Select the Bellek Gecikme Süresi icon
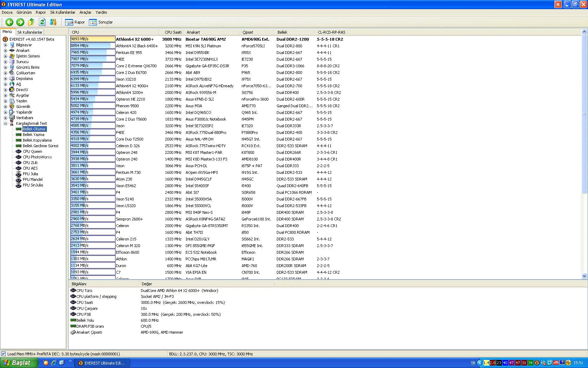 [19, 146]
